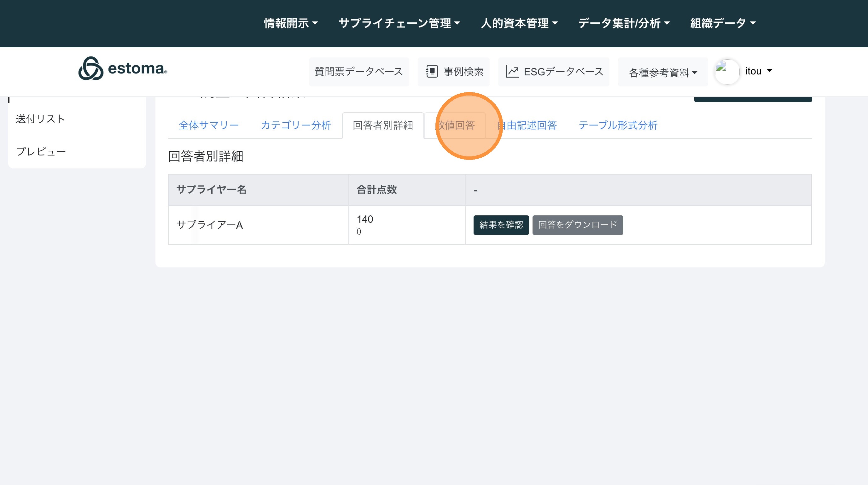This screenshot has width=868, height=485.
Task: Open the itou account dropdown arrow
Action: point(769,71)
